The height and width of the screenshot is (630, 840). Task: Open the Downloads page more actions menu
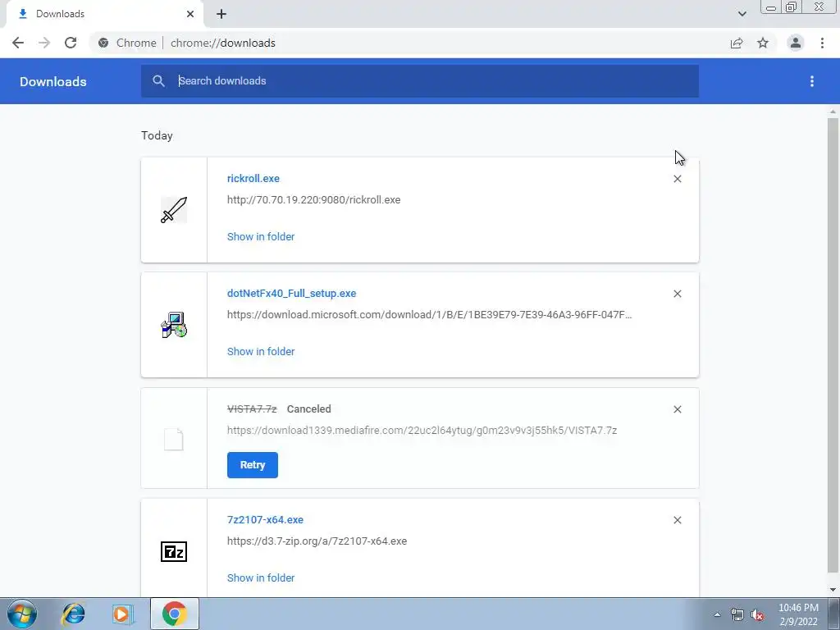812,81
